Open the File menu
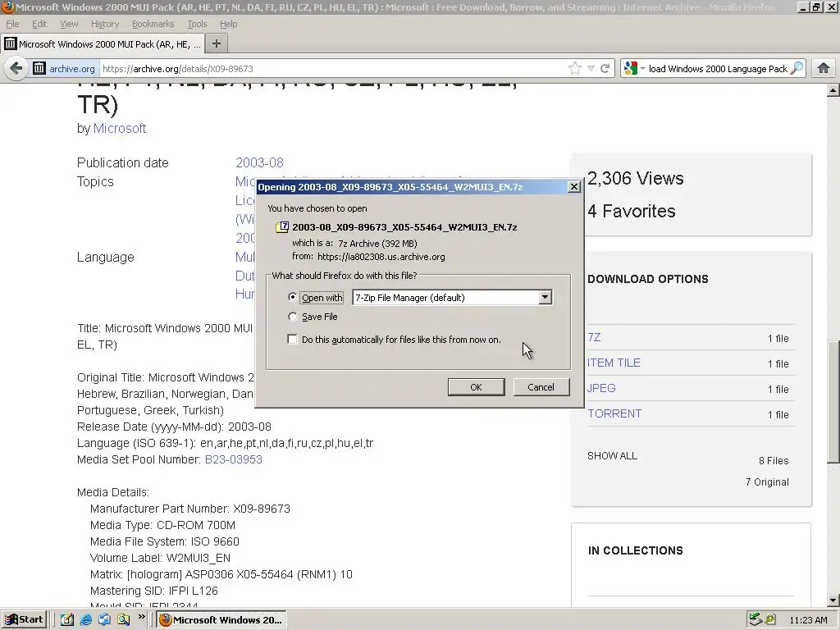Viewport: 840px width, 630px height. pos(12,24)
